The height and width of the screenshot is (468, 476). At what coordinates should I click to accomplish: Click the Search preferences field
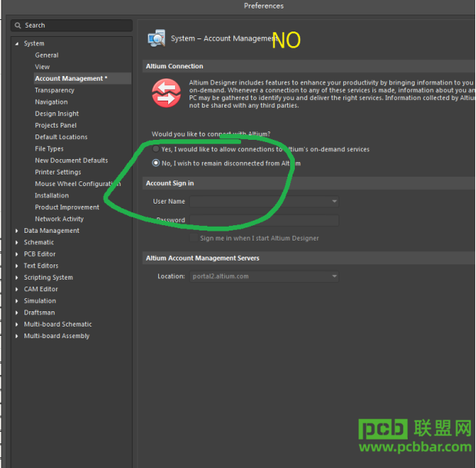[x=71, y=25]
